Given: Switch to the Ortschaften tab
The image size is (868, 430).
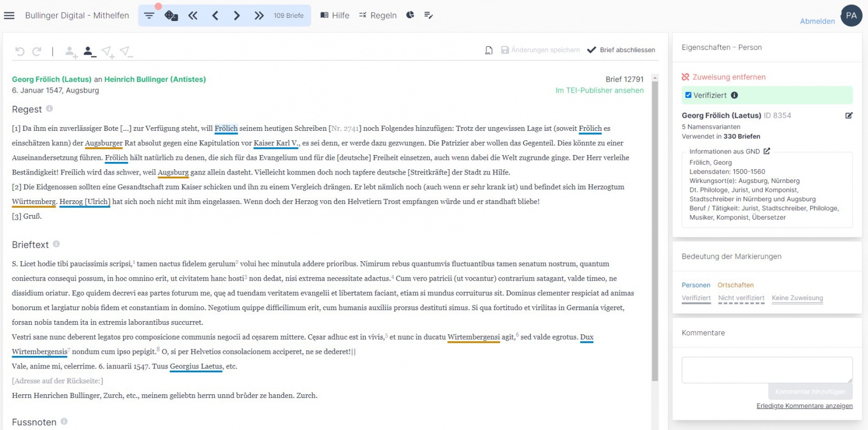Looking at the screenshot, I should point(735,285).
